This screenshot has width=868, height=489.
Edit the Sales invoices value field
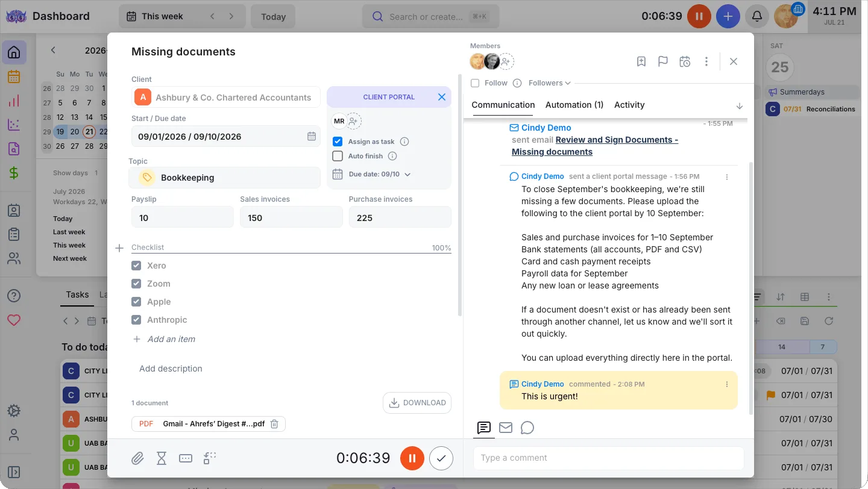(x=291, y=217)
